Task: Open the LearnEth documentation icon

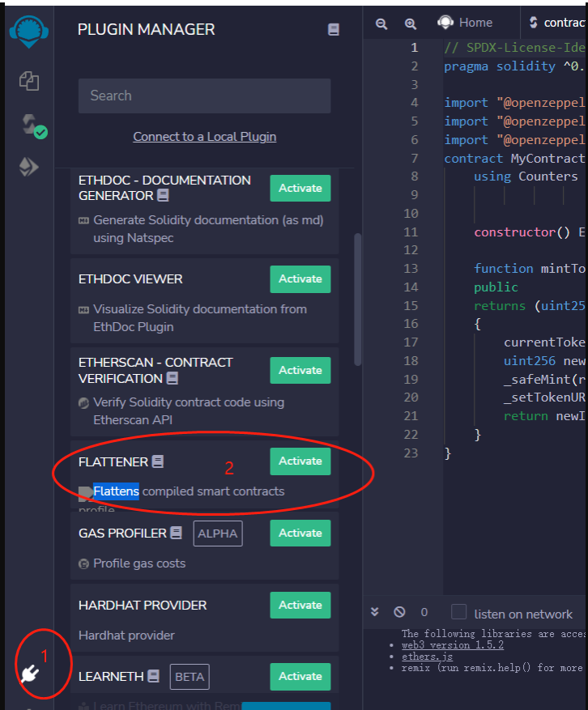Action: [154, 676]
